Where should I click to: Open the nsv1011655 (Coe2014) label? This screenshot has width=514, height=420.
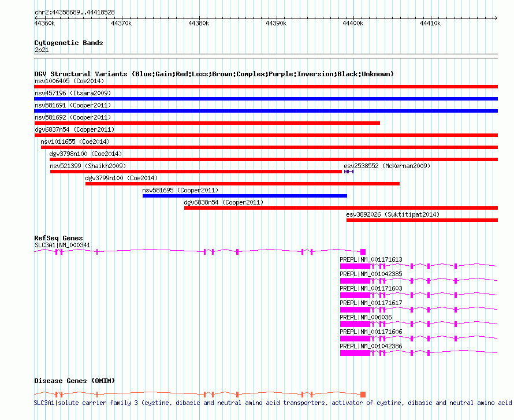75,142
